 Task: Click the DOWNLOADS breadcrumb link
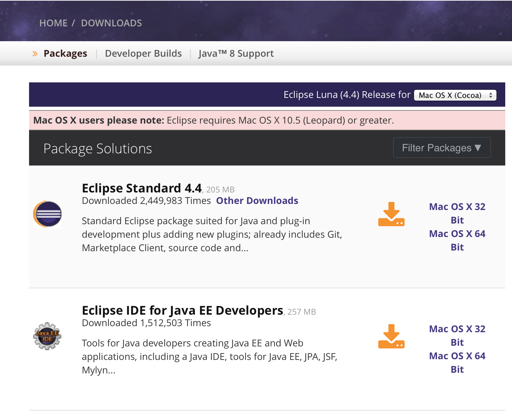pos(111,23)
